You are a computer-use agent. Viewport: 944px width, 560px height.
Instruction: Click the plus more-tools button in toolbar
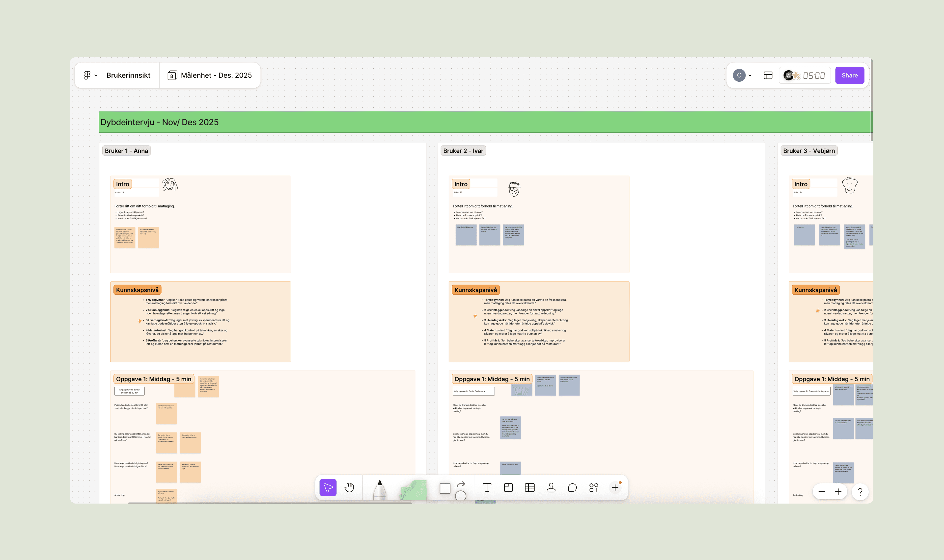(615, 487)
